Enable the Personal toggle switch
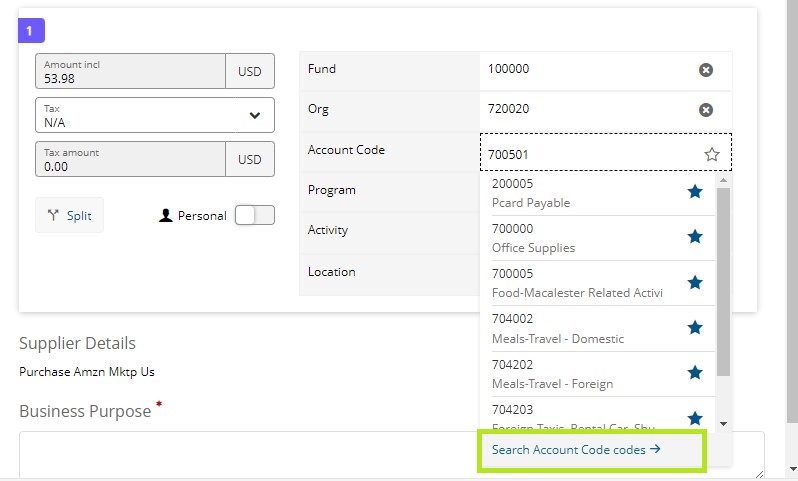This screenshot has width=798, height=481. pyautogui.click(x=254, y=215)
